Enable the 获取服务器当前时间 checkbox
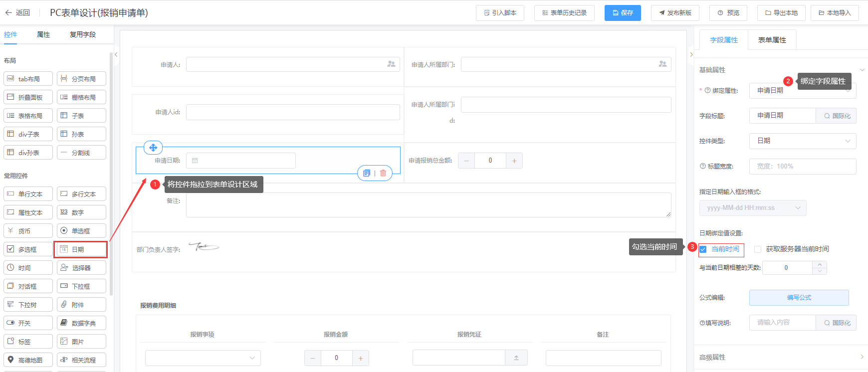Viewport: 868px width, 372px height. [x=758, y=249]
